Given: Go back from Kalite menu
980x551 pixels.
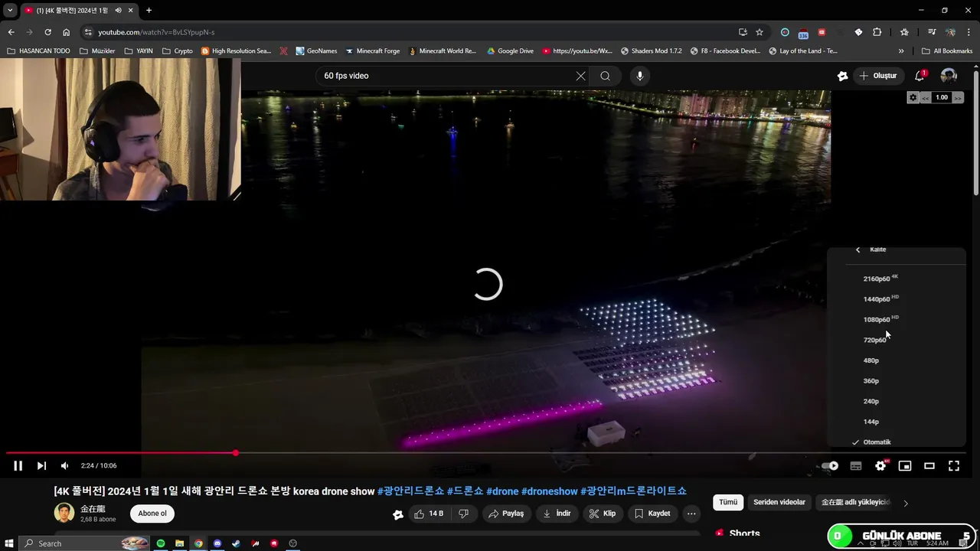Looking at the screenshot, I should [x=858, y=249].
